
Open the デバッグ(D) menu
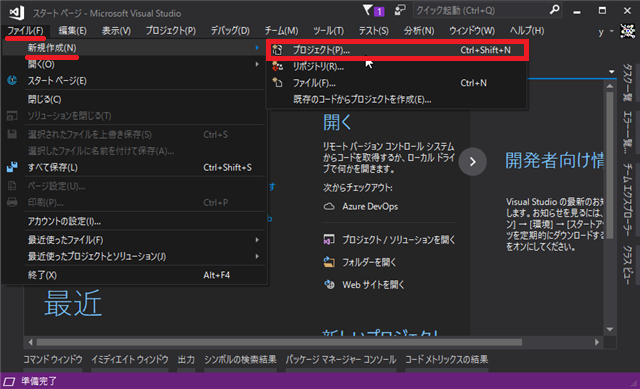pos(230,31)
